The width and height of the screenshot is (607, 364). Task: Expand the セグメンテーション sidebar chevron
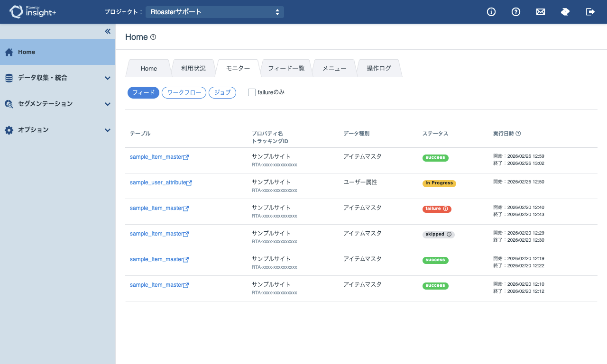(108, 104)
